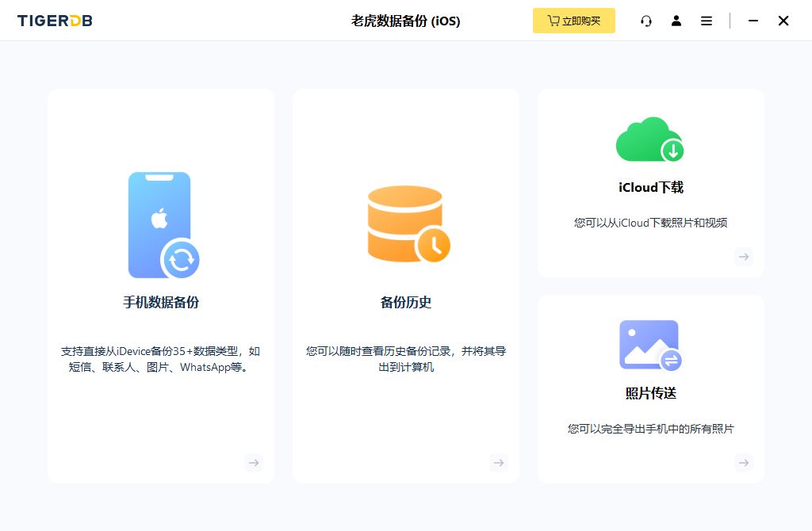
Task: Select the 备份历史 title
Action: pos(406,302)
